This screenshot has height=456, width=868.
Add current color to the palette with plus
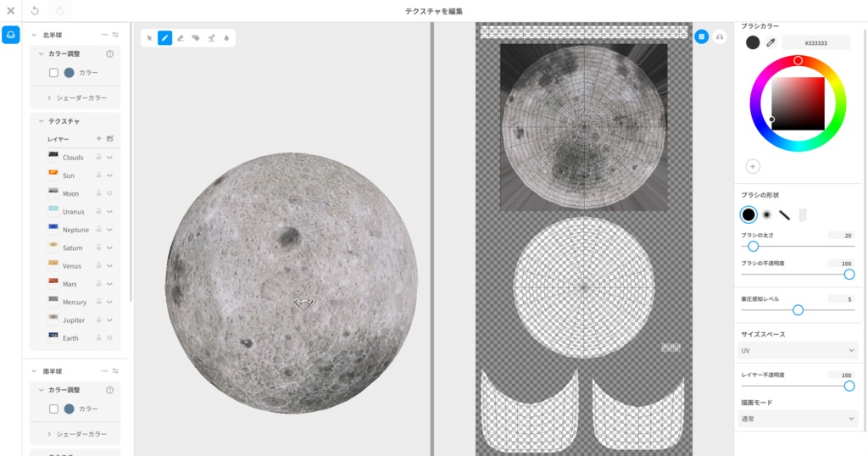pyautogui.click(x=753, y=166)
